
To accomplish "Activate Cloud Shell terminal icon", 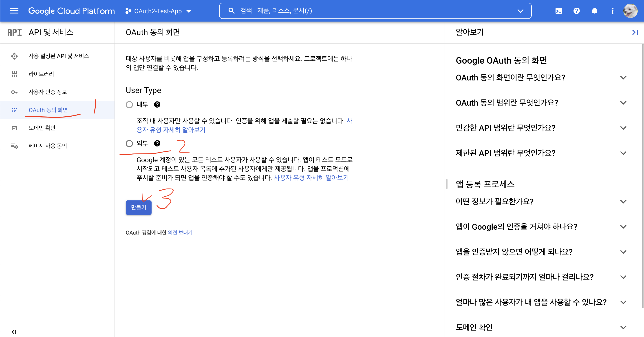I will point(558,11).
